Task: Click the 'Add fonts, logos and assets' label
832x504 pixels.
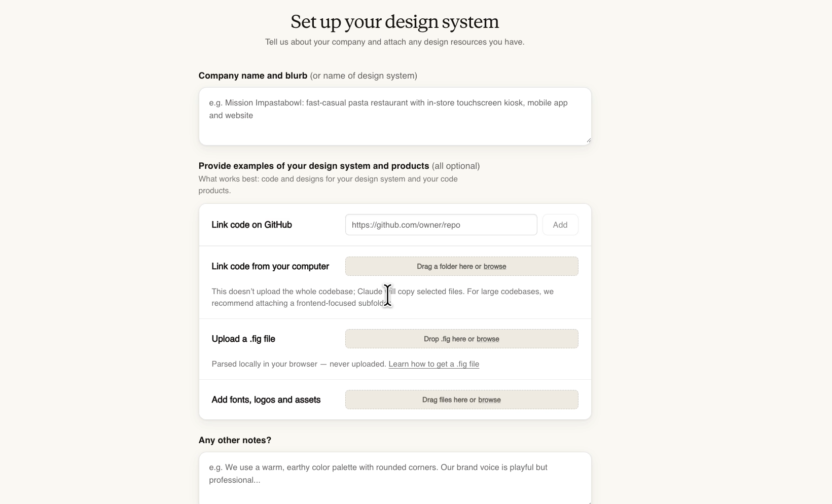Action: (x=266, y=400)
